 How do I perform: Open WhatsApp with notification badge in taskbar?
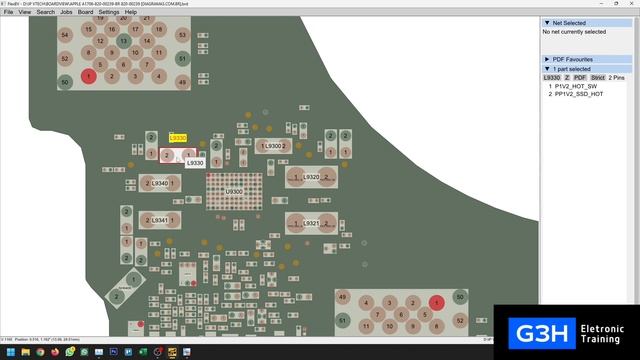click(70, 351)
